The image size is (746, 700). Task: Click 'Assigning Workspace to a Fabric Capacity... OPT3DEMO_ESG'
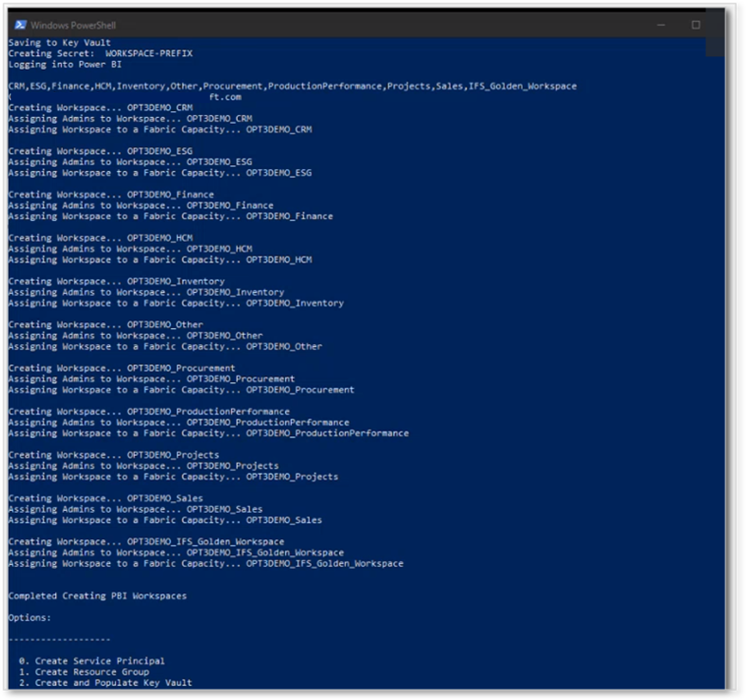coord(160,173)
